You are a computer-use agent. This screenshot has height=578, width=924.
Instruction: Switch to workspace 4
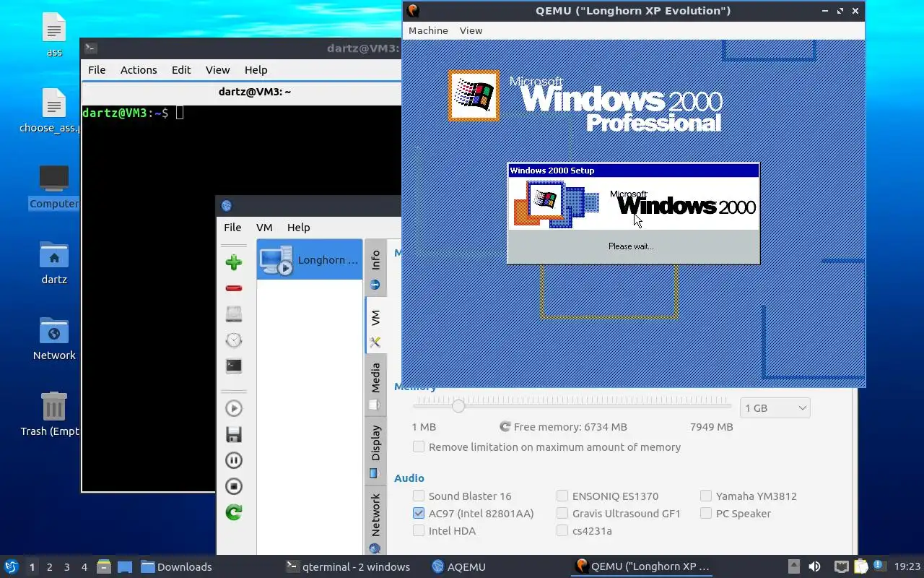pos(84,567)
